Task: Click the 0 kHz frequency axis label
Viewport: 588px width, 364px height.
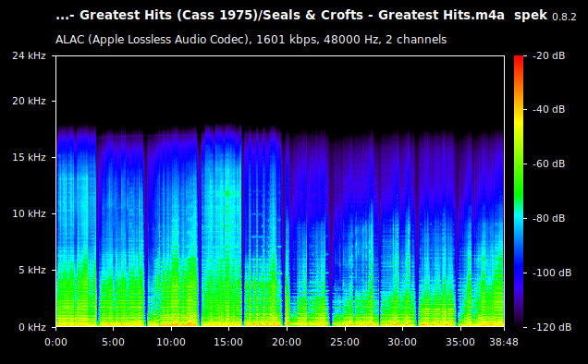Action: [x=32, y=327]
